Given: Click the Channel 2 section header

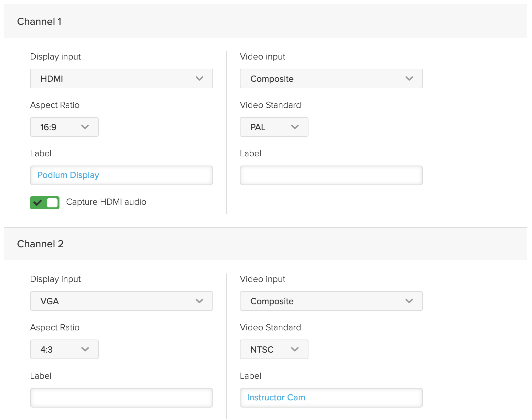Looking at the screenshot, I should pyautogui.click(x=40, y=244).
